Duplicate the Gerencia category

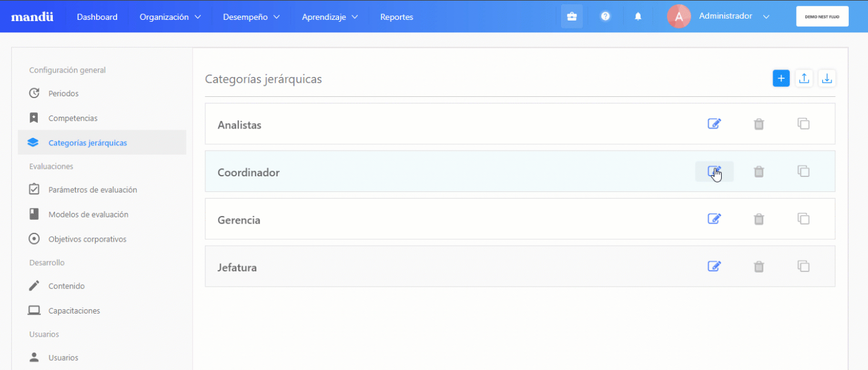804,219
